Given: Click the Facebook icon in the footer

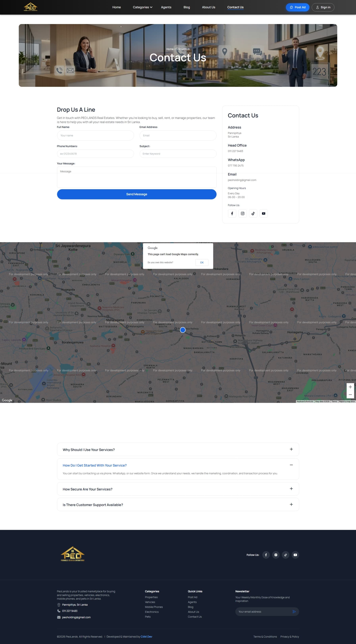Looking at the screenshot, I should tap(266, 555).
